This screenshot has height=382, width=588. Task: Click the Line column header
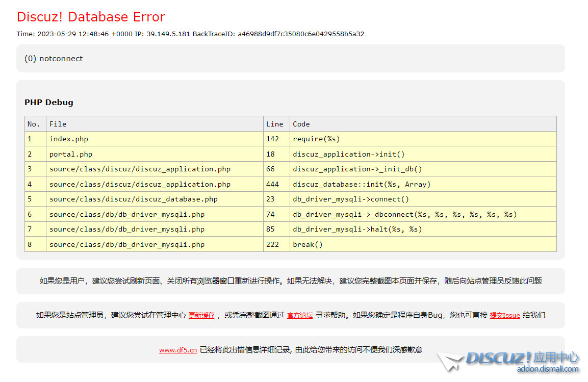click(274, 124)
